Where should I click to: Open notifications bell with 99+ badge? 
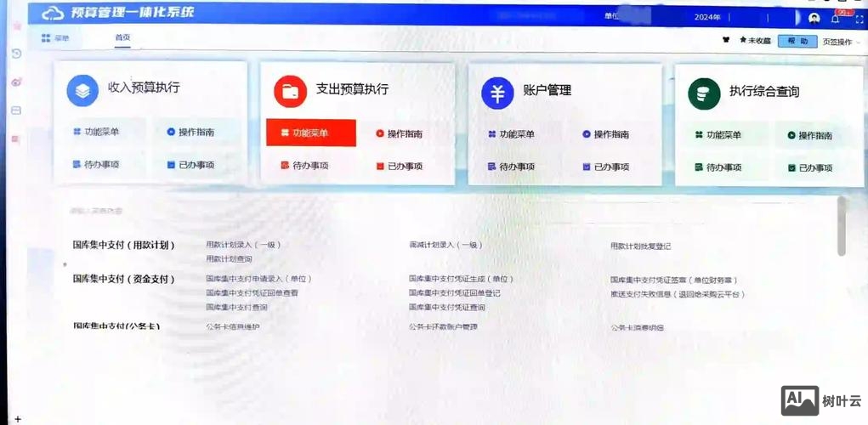(836, 18)
